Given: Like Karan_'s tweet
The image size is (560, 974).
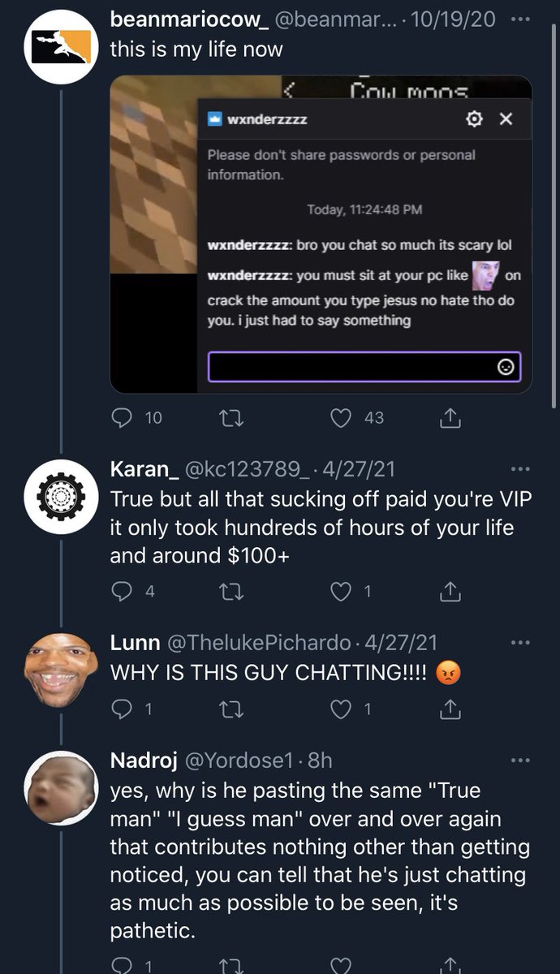Looking at the screenshot, I should pyautogui.click(x=342, y=593).
